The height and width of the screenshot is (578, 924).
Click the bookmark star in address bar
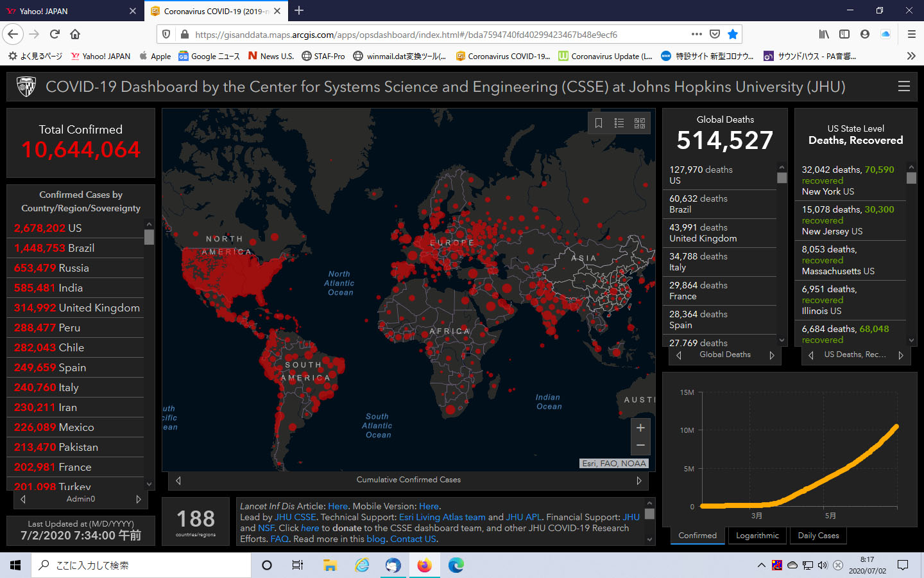[x=733, y=34]
